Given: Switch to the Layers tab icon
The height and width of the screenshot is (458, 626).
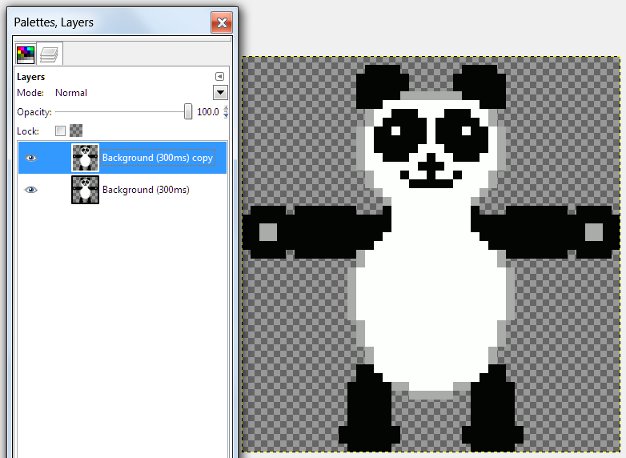Looking at the screenshot, I should [x=47, y=54].
